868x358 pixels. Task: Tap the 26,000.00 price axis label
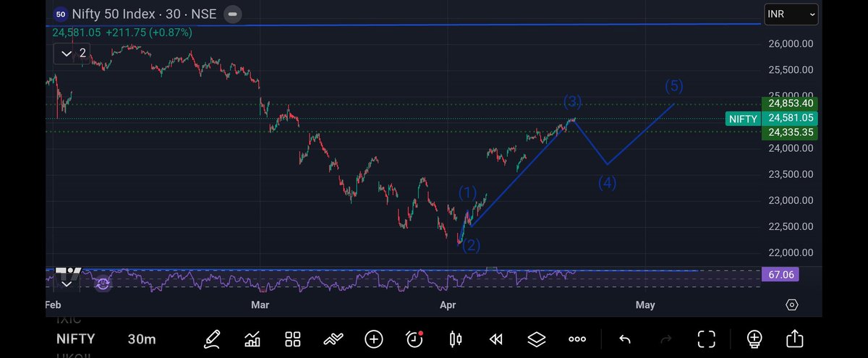click(x=790, y=43)
